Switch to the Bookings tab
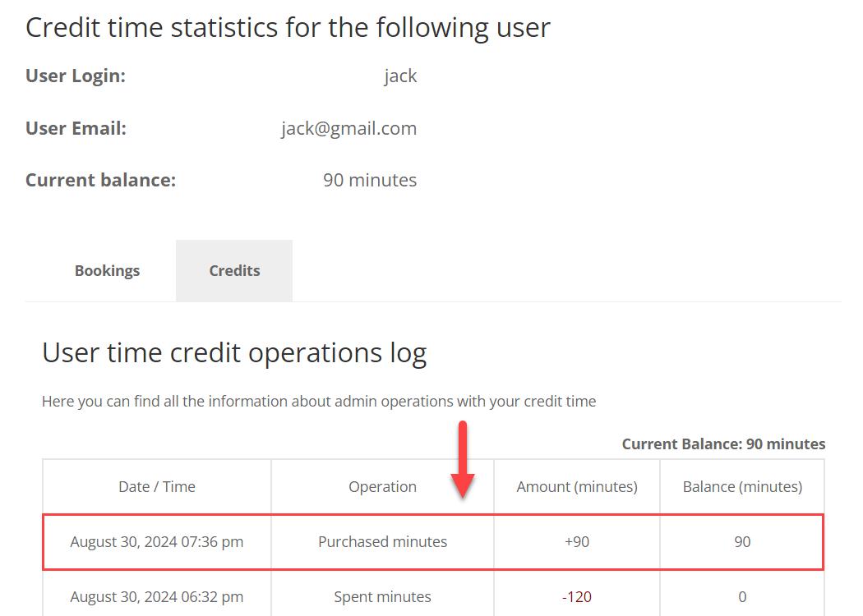 tap(108, 270)
